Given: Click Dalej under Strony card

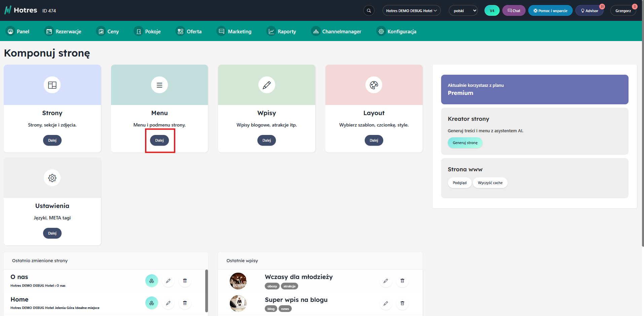Looking at the screenshot, I should click(52, 140).
